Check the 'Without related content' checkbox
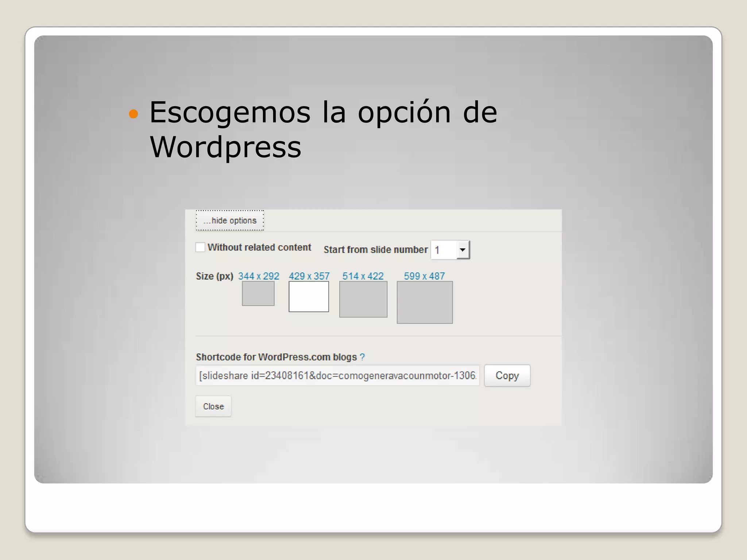 pyautogui.click(x=200, y=247)
